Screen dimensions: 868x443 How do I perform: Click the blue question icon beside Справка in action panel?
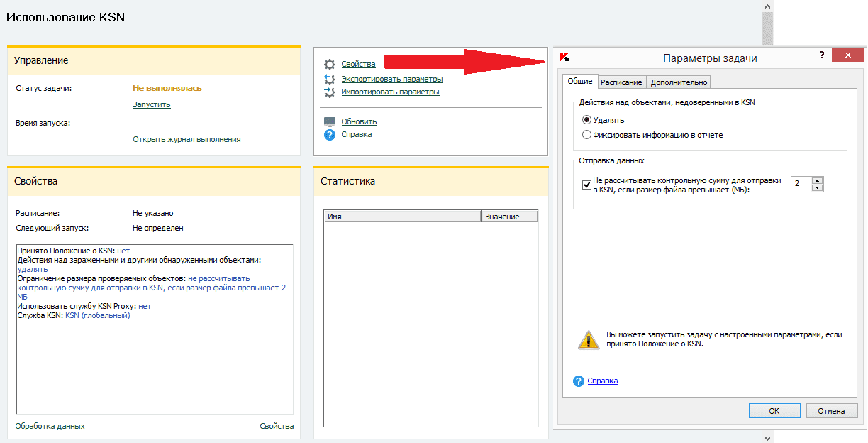click(x=329, y=135)
